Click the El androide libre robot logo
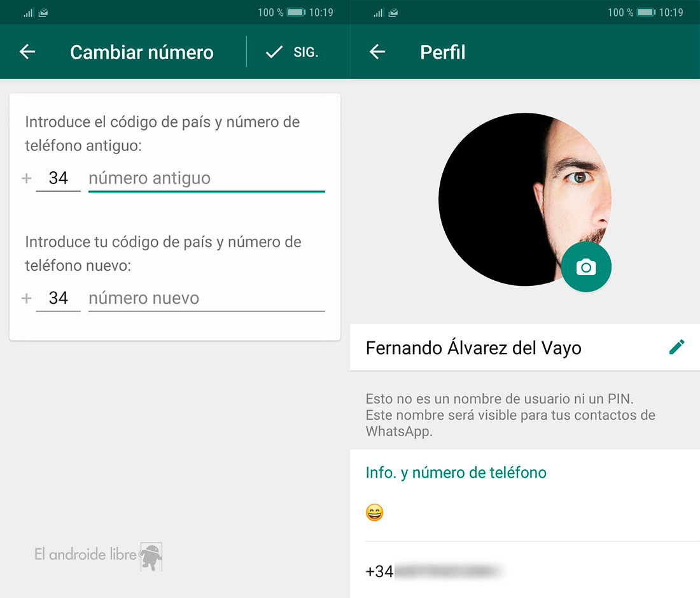This screenshot has height=598, width=700. [151, 556]
